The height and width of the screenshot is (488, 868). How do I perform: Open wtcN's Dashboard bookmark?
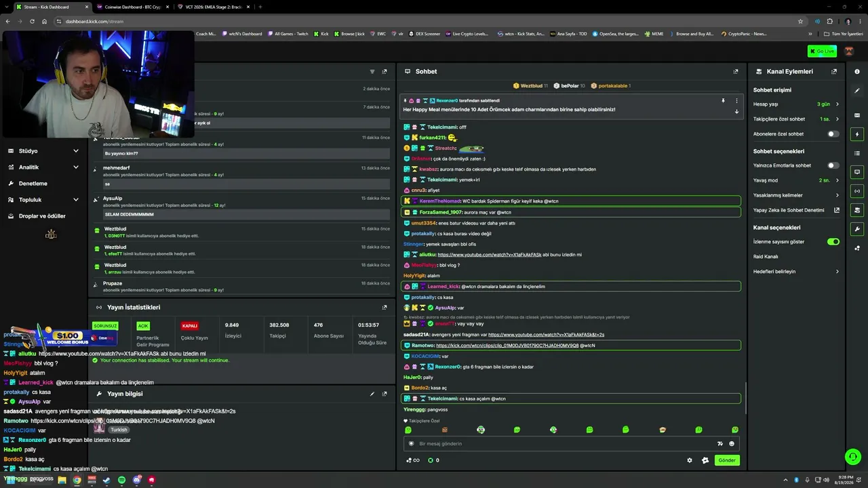pos(243,34)
